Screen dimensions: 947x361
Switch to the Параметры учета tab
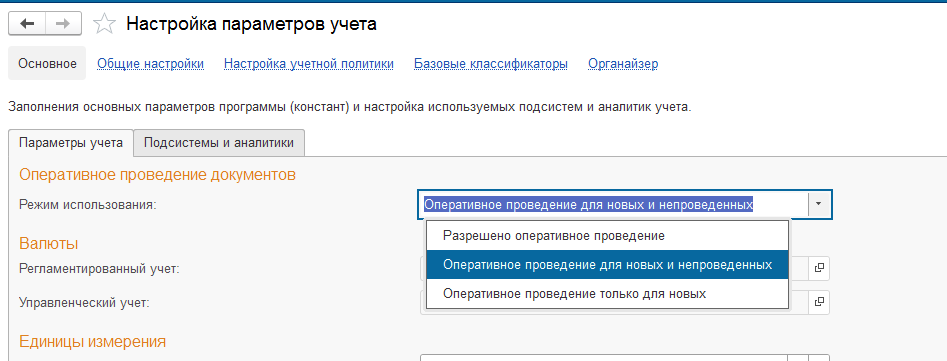pos(71,143)
